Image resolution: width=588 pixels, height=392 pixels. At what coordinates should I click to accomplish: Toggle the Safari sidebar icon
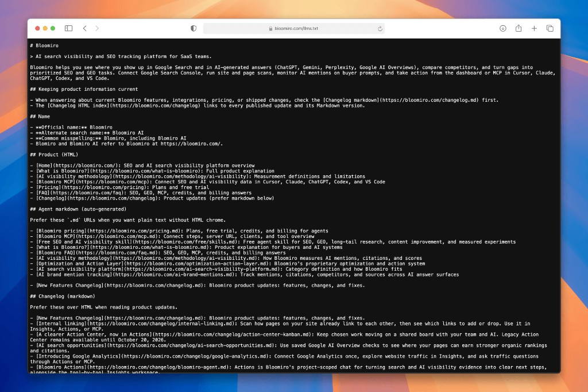pyautogui.click(x=69, y=28)
